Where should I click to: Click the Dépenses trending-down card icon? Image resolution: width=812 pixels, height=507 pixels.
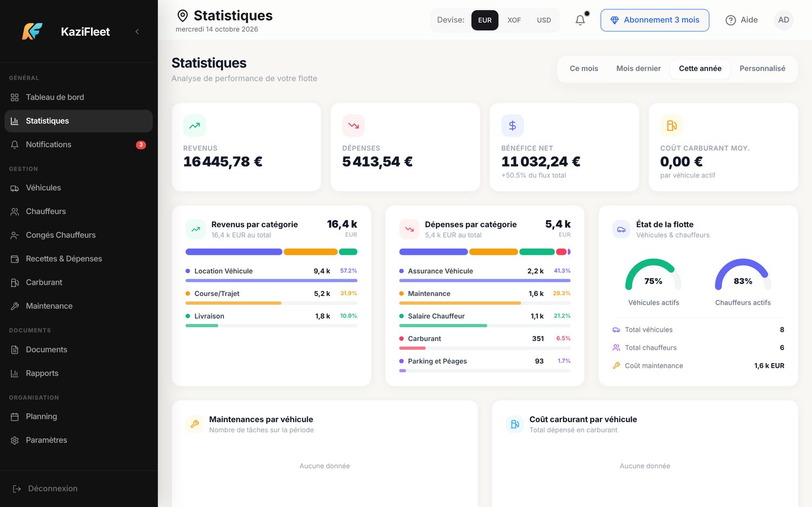pyautogui.click(x=353, y=126)
